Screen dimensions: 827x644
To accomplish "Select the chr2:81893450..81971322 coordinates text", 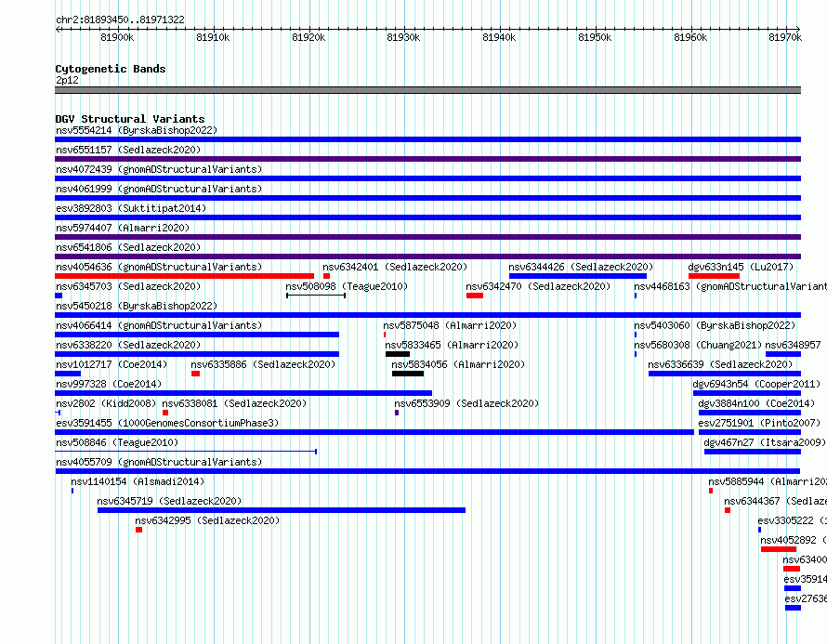I will click(x=120, y=20).
